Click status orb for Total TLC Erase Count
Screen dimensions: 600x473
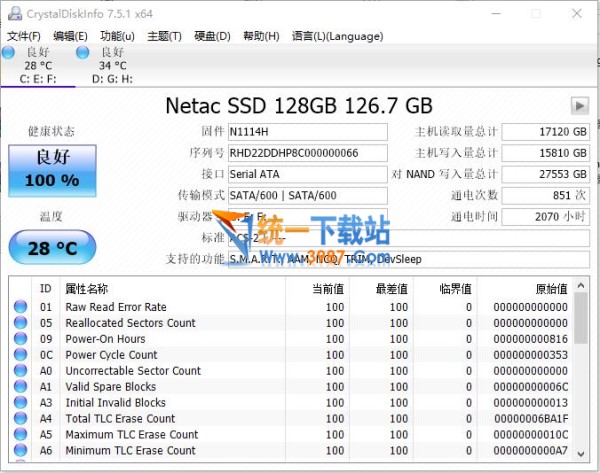[x=20, y=418]
